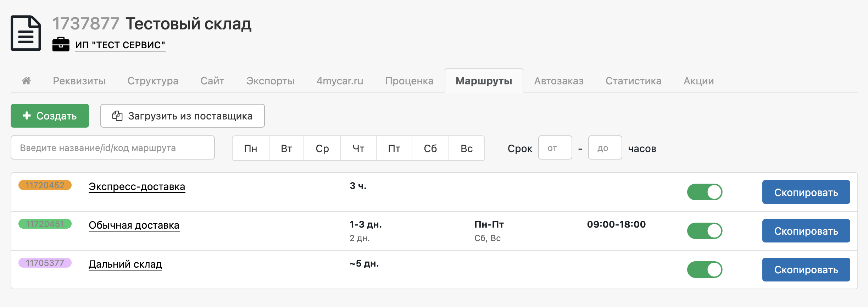Go to the Проценка tab
This screenshot has height=307, width=868.
[x=409, y=81]
